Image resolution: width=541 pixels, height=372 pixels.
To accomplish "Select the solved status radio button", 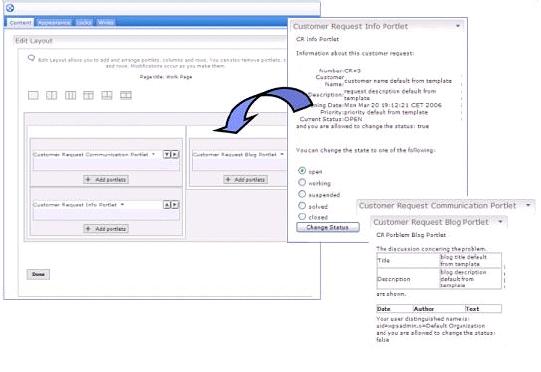I will [302, 206].
